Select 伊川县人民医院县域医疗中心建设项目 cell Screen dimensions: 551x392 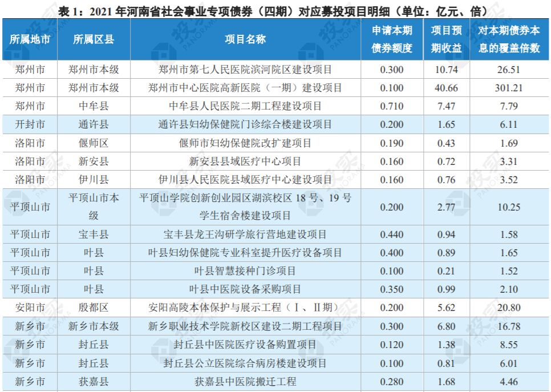tap(245, 180)
